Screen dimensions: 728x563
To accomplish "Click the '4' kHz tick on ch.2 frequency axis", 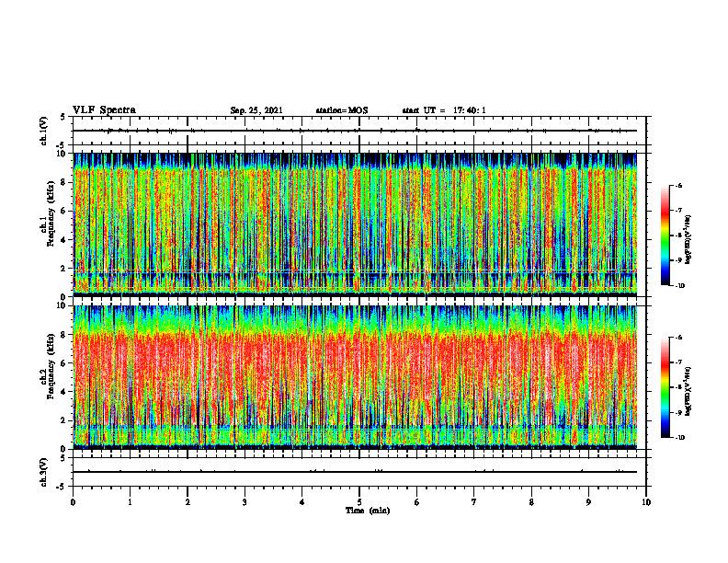I will click(64, 392).
